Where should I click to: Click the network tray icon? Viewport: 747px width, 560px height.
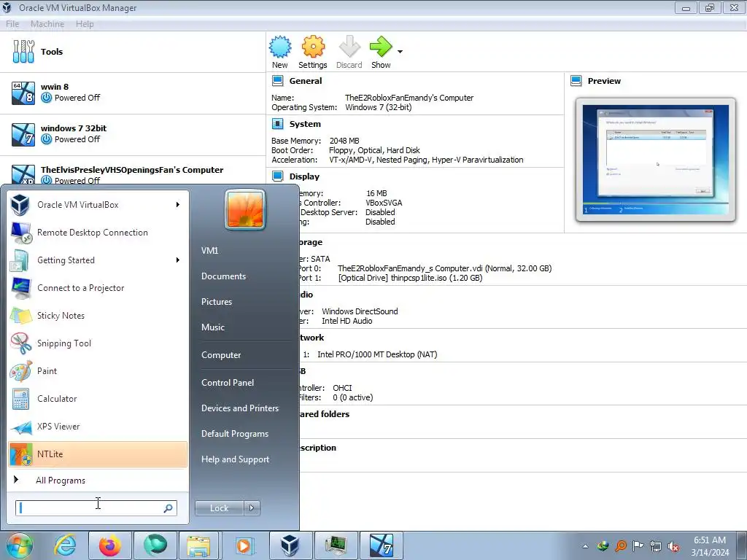656,546
